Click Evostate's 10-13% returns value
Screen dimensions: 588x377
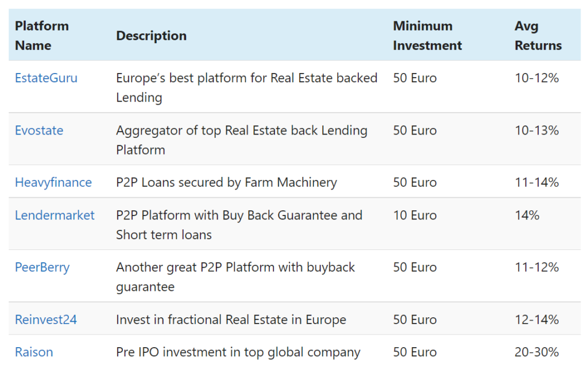pos(536,130)
